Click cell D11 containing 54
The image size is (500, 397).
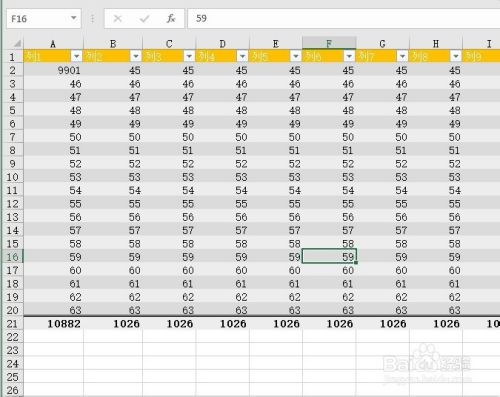click(222, 190)
